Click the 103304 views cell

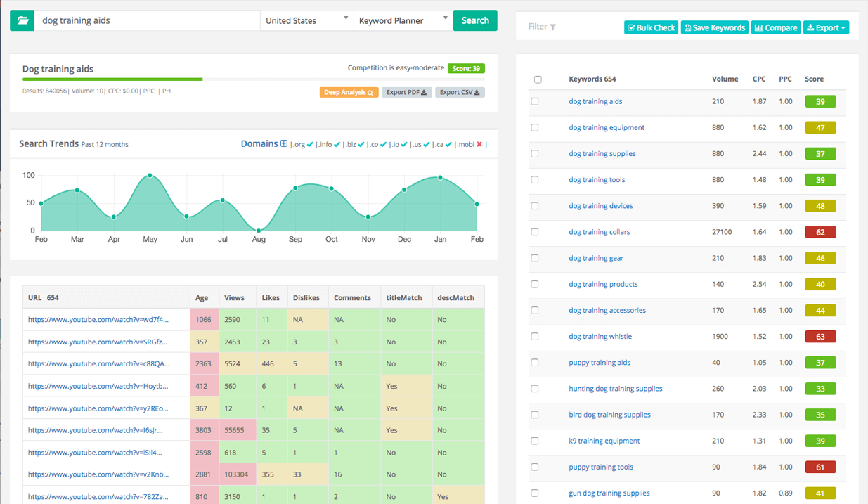point(237,474)
